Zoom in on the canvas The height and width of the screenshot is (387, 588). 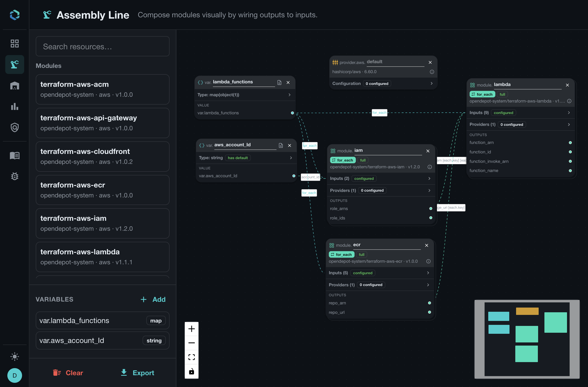(192, 329)
